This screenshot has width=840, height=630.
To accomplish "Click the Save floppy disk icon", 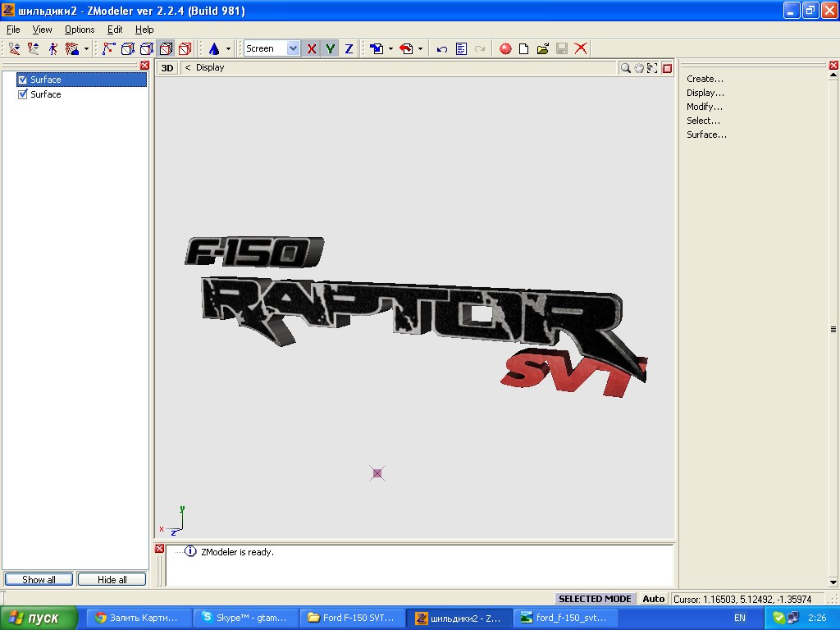I will [x=562, y=48].
